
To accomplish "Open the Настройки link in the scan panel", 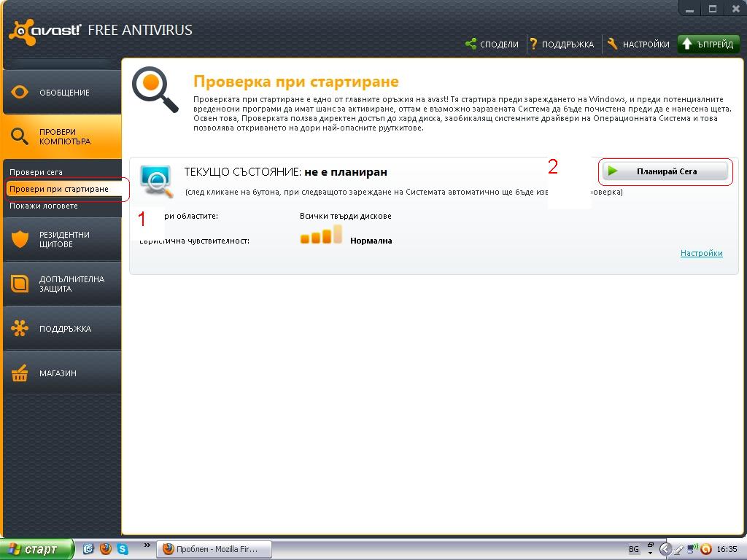I will click(x=701, y=253).
